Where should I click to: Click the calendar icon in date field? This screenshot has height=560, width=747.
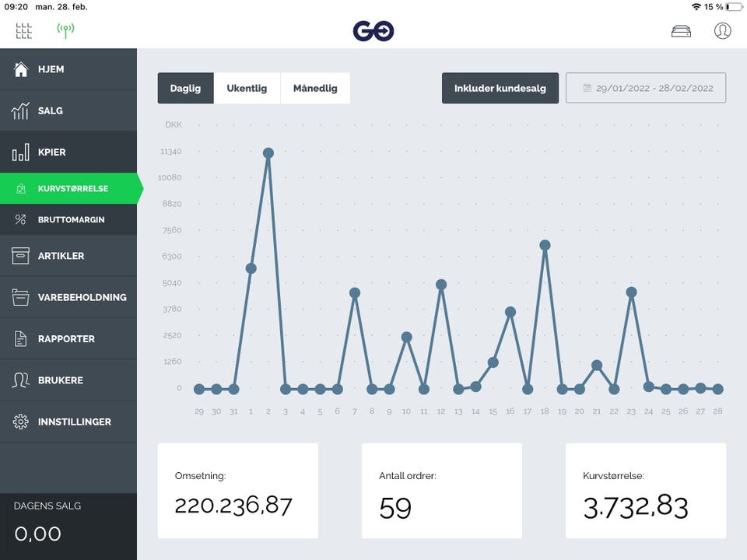point(587,88)
